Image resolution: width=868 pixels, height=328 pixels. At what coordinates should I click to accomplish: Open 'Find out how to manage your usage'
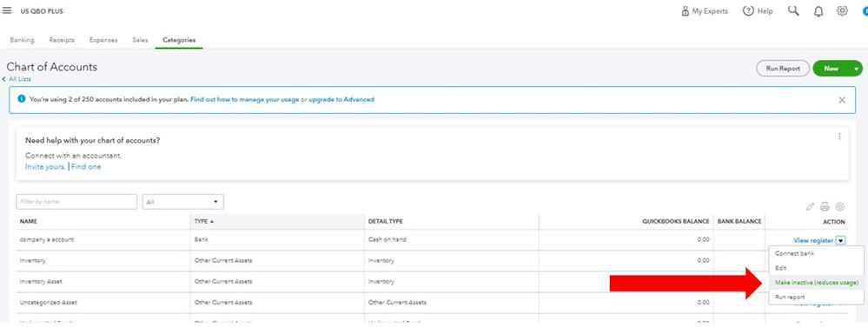click(x=245, y=100)
